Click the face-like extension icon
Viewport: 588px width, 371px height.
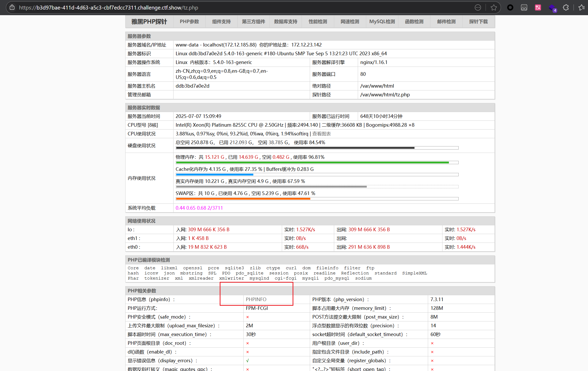[524, 7]
